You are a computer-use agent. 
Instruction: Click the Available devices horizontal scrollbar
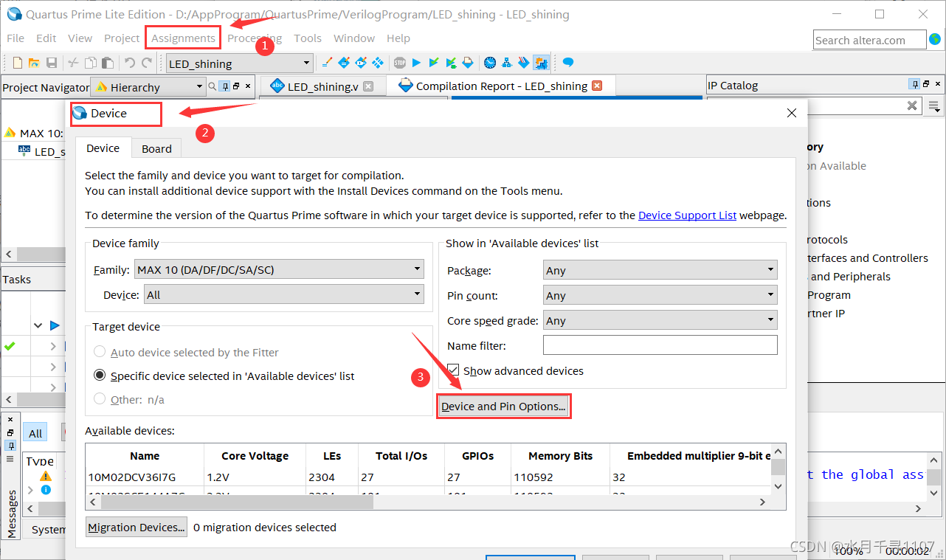pos(237,502)
